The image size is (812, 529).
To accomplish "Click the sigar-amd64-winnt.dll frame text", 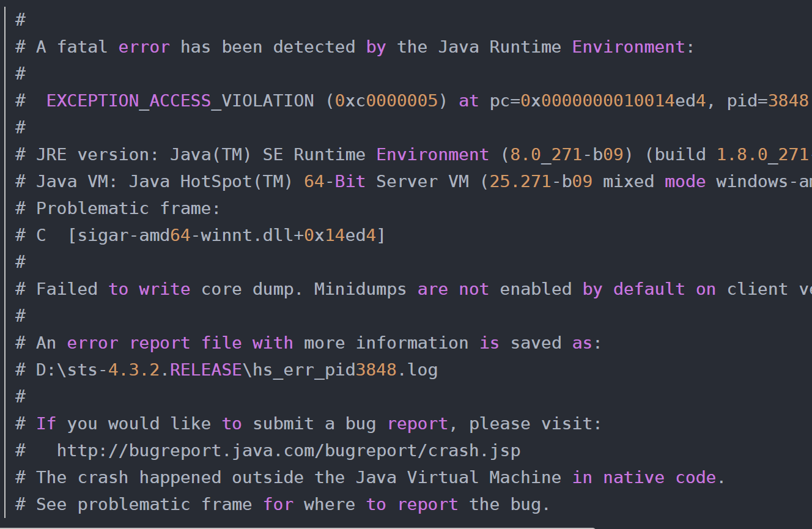I will coord(226,235).
